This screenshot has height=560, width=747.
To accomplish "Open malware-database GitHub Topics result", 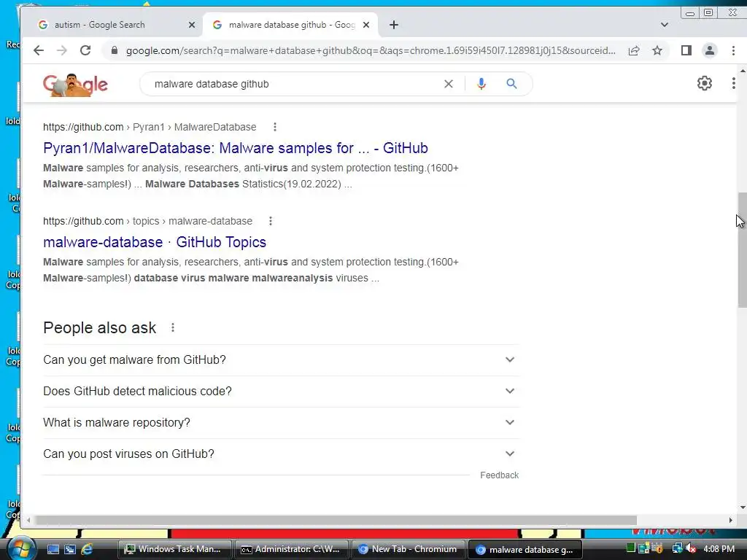I will coord(155,242).
